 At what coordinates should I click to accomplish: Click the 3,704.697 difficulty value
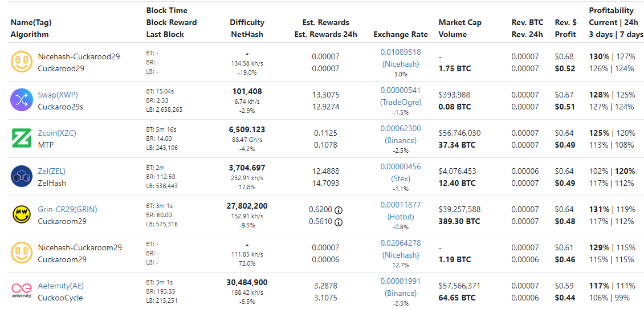pos(247,168)
